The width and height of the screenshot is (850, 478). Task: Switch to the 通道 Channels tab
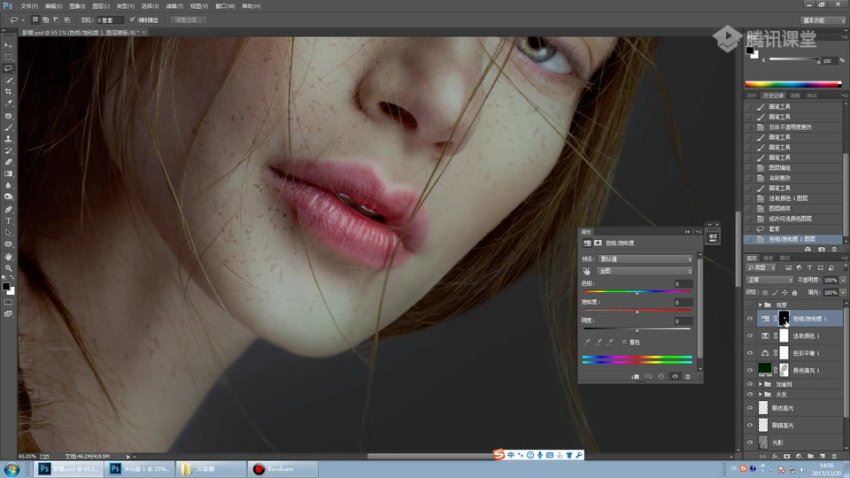click(x=768, y=258)
